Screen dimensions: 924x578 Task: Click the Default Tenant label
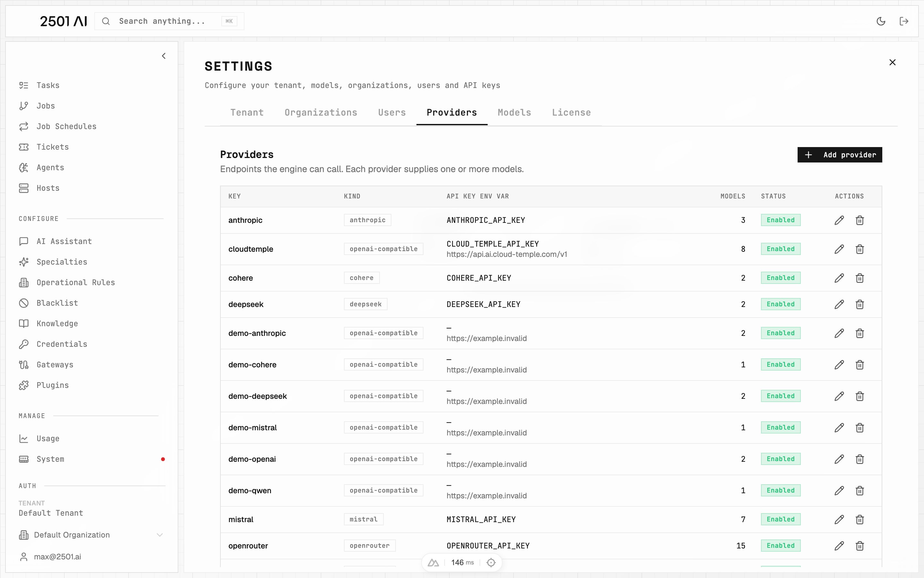51,513
